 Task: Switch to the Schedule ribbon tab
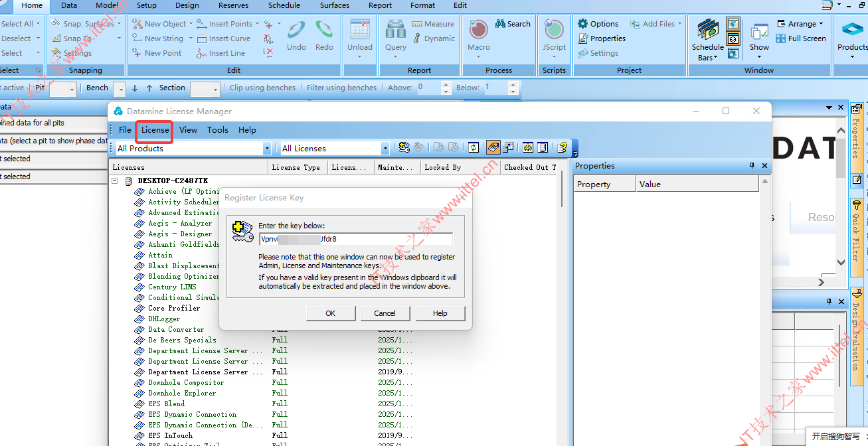(x=284, y=5)
